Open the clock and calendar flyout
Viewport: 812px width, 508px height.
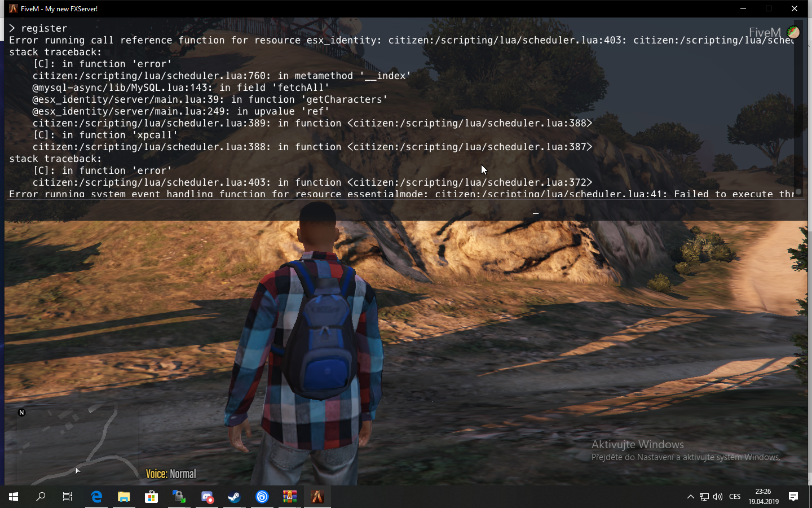[763, 497]
